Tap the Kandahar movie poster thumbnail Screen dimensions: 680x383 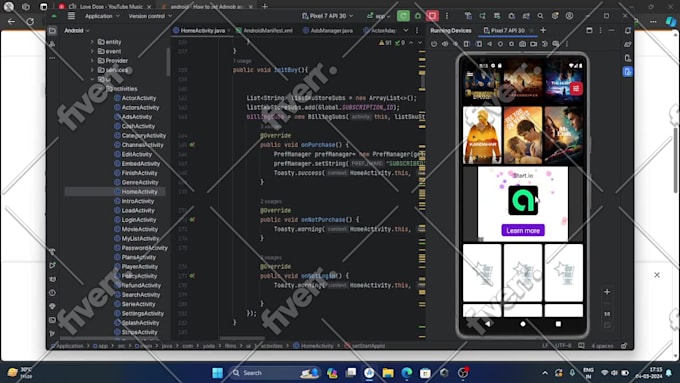coord(482,135)
